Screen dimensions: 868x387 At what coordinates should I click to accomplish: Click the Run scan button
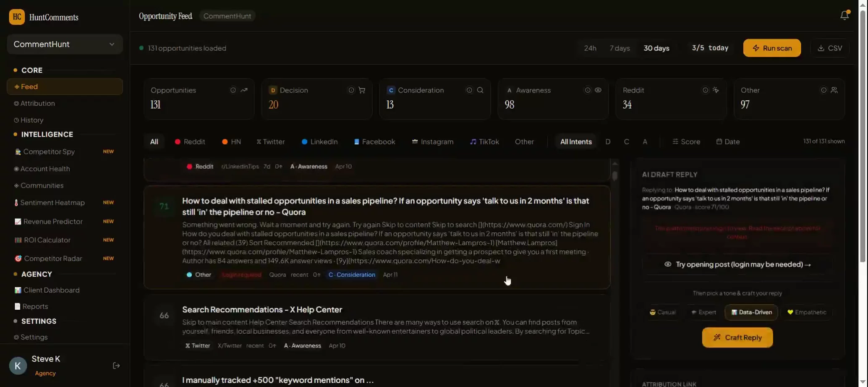pos(772,48)
